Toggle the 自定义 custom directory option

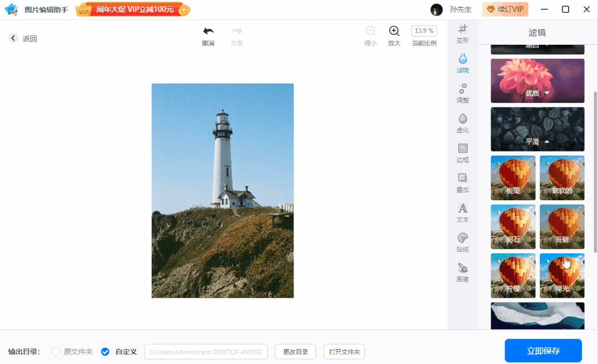(105, 352)
